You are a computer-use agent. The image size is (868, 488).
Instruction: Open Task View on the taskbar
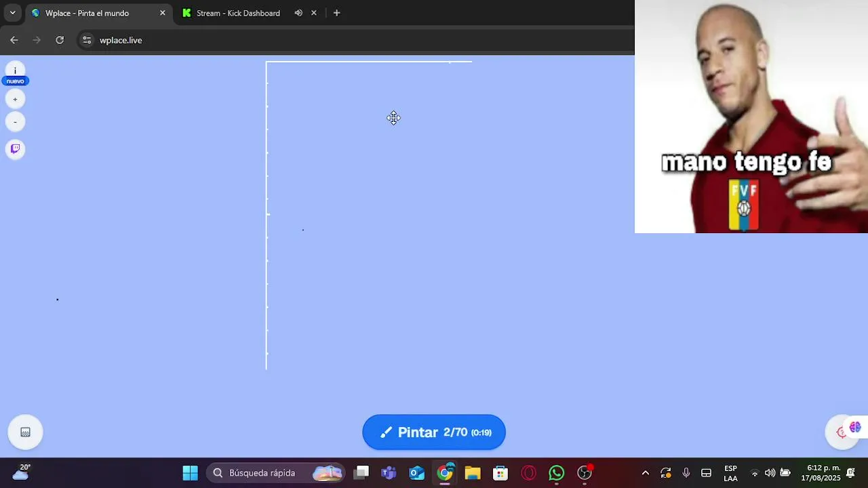coord(361,473)
